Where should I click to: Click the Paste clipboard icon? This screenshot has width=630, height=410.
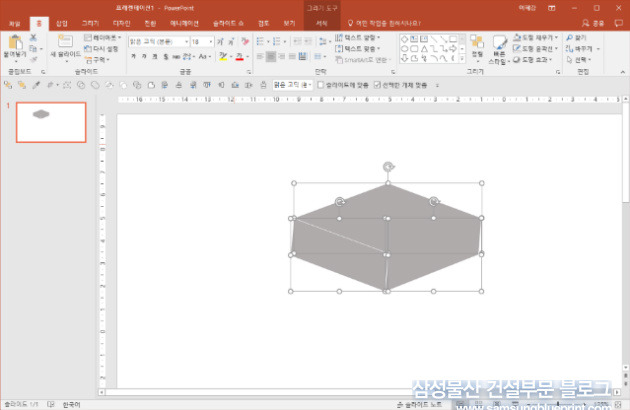pos(15,42)
